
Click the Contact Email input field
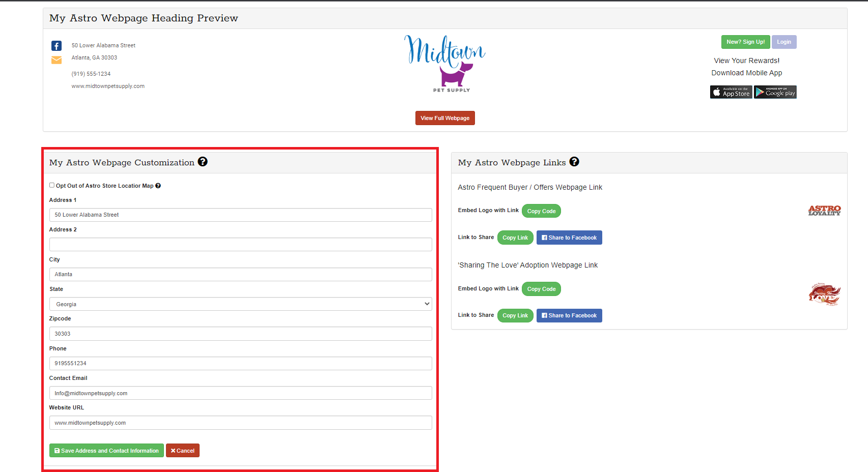coord(240,393)
